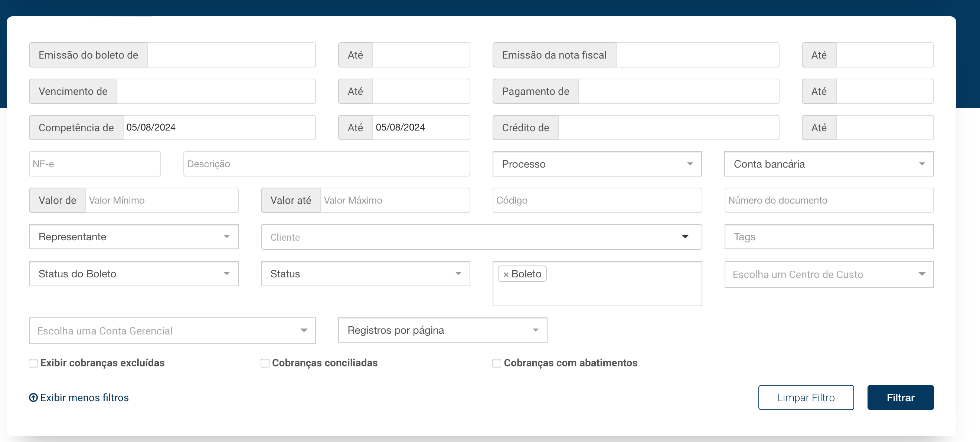Choose a Centro de Custo dropdown
980x442 pixels.
(x=829, y=274)
